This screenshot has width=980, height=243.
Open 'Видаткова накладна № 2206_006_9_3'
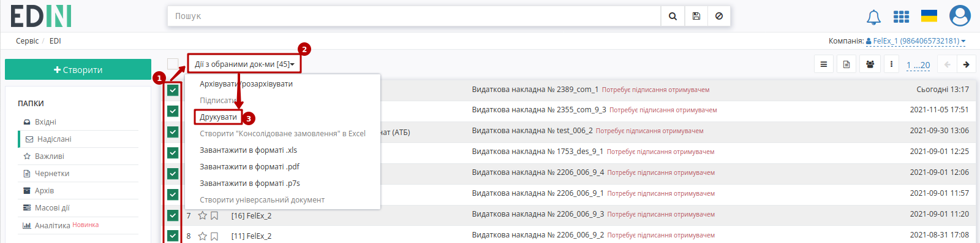point(538,214)
